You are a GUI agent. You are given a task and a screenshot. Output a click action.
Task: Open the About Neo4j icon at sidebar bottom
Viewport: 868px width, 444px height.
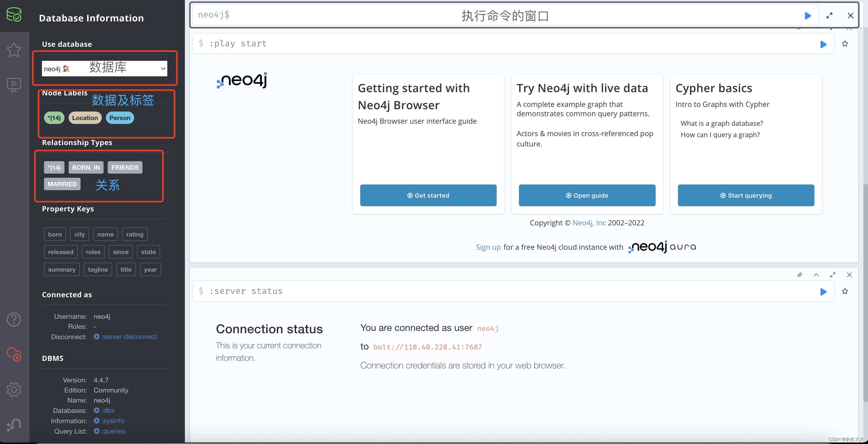[14, 425]
